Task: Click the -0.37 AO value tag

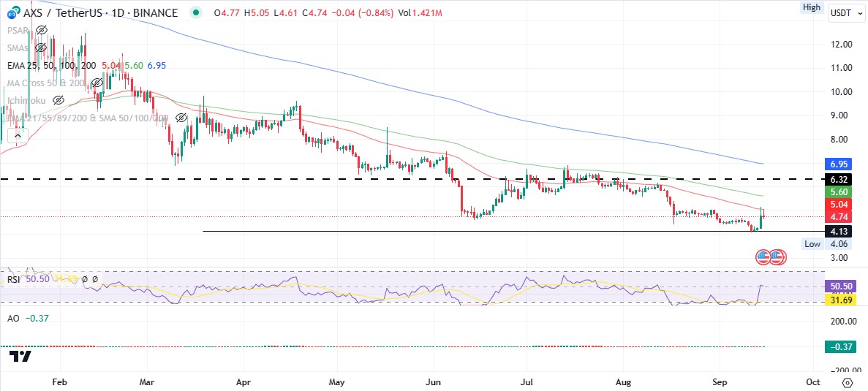Action: [x=839, y=347]
